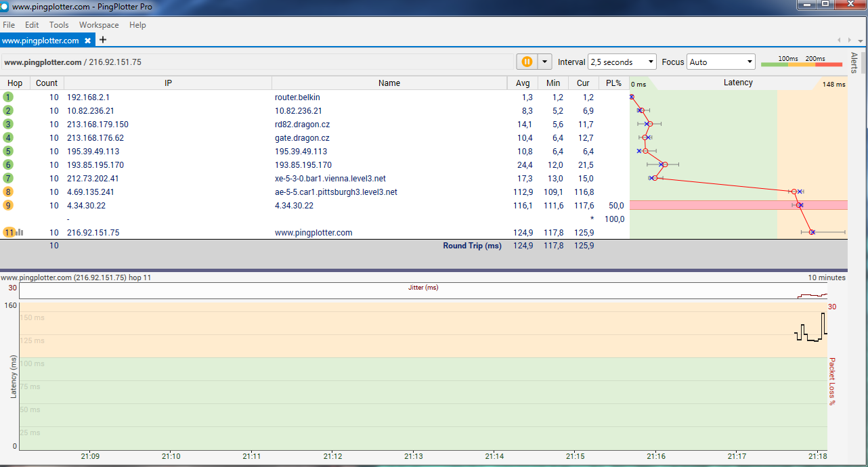Select the www.pingplotter.com tab
868x467 pixels.
pos(41,41)
